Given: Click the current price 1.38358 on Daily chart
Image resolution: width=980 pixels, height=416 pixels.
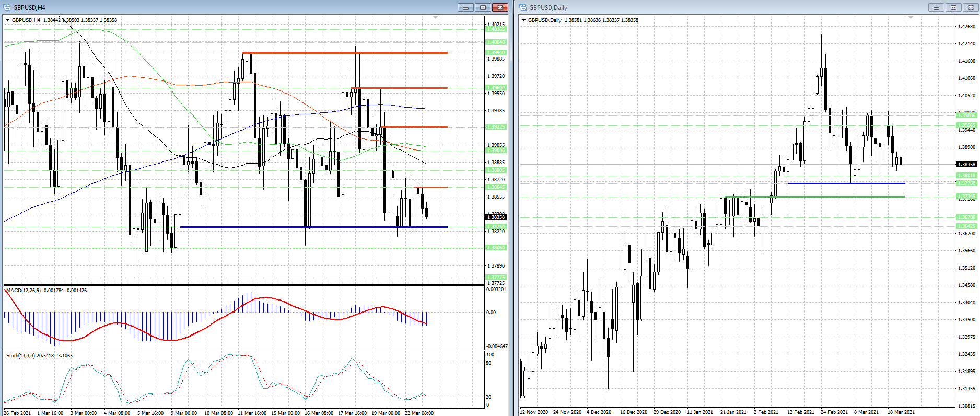Looking at the screenshot, I should (966, 165).
